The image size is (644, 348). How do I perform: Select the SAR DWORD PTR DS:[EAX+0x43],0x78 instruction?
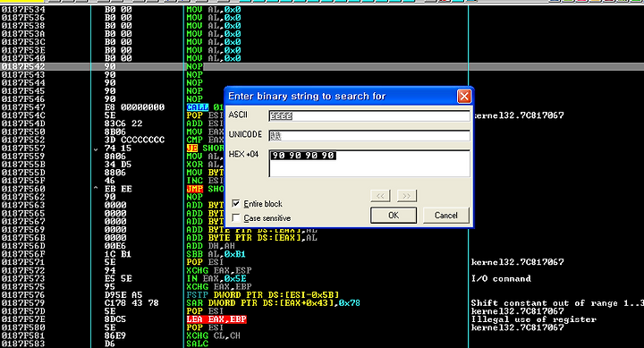(x=273, y=302)
